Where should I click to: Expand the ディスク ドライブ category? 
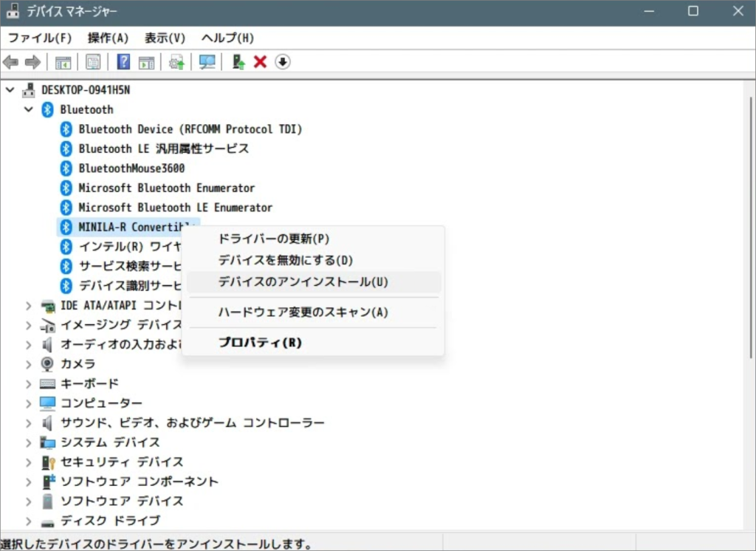[29, 521]
